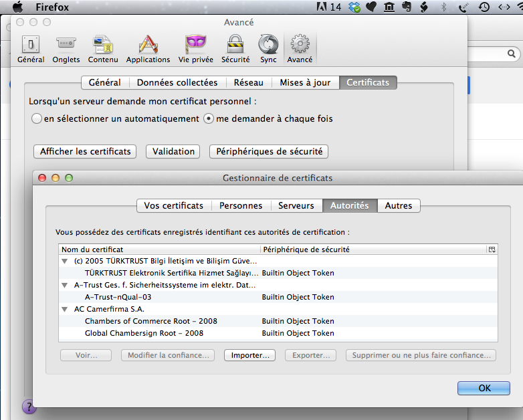Switch to the Général sub-tab
523x420 pixels.
(x=105, y=82)
